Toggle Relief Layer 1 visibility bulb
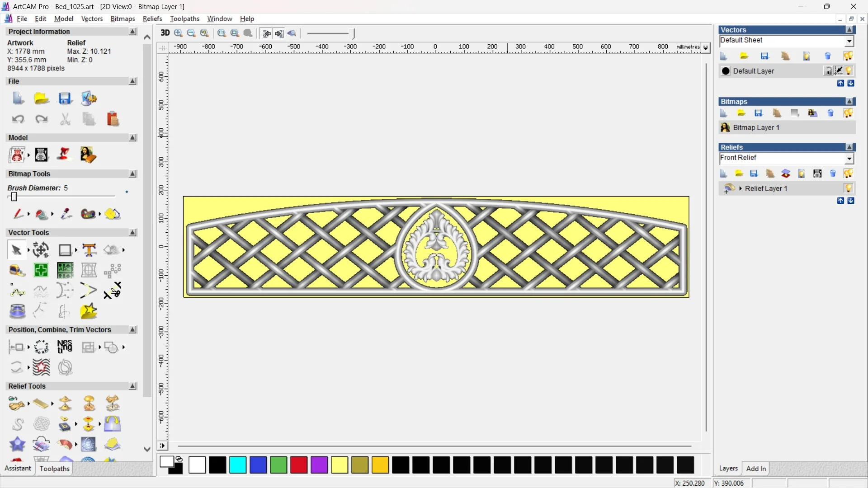 tap(848, 188)
